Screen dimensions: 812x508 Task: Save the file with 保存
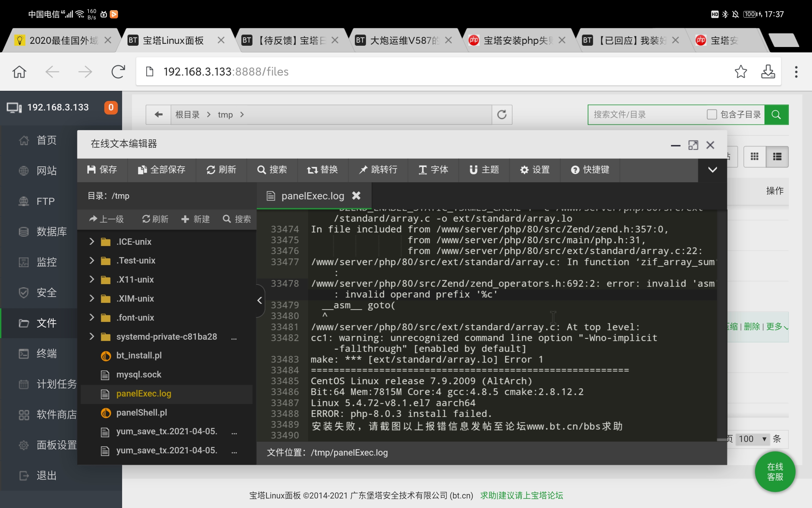point(102,170)
